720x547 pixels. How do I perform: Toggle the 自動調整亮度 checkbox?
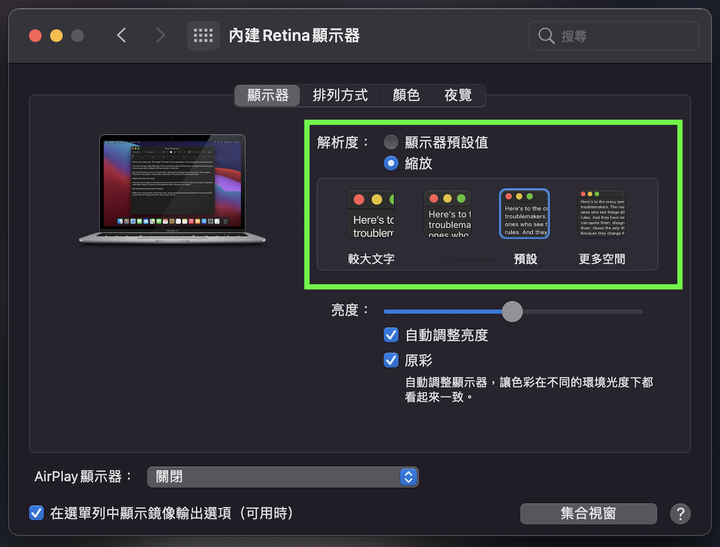[391, 335]
